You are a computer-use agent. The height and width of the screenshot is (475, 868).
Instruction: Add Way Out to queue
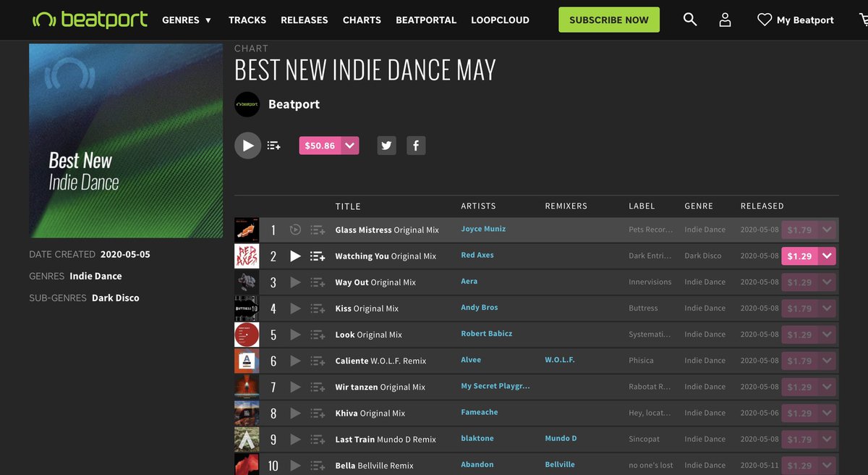(318, 282)
